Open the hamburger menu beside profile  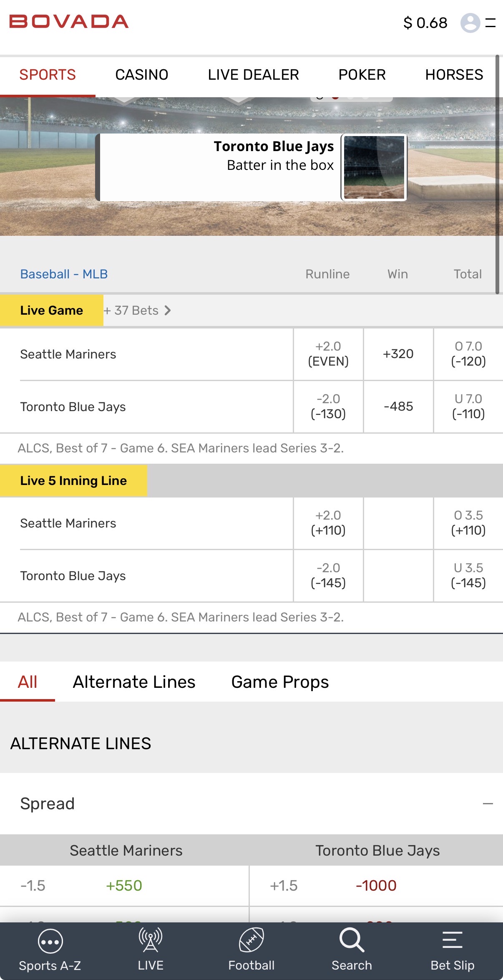point(491,23)
